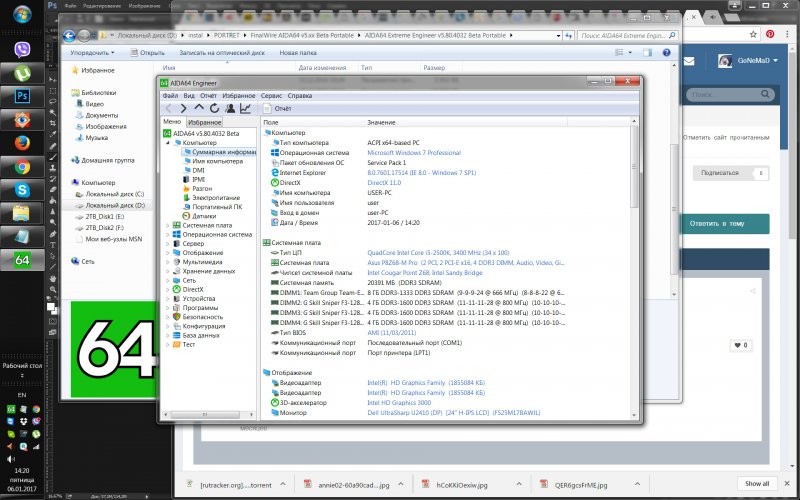Collapse the Компьютер tree node
Screen dimensions: 800x500
(167, 143)
